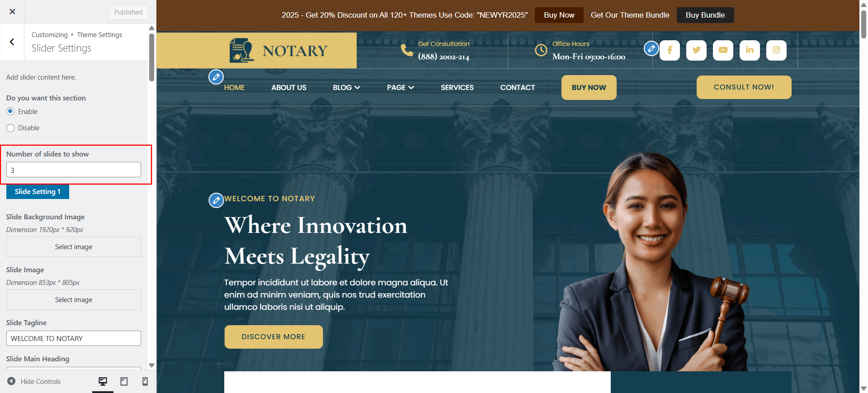Viewport: 868px width, 393px height.
Task: Switch to mobile preview device icon
Action: [145, 382]
